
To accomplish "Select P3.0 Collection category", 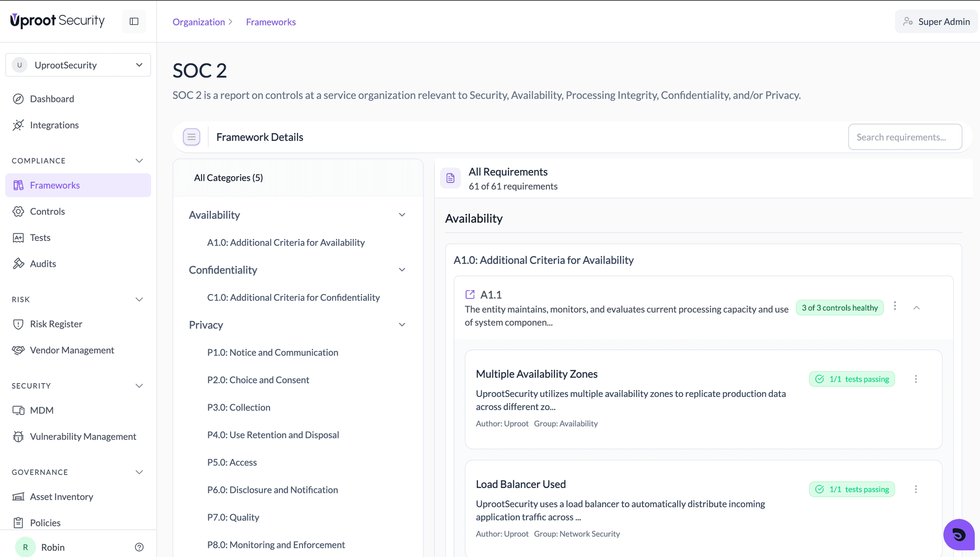I will coord(239,408).
